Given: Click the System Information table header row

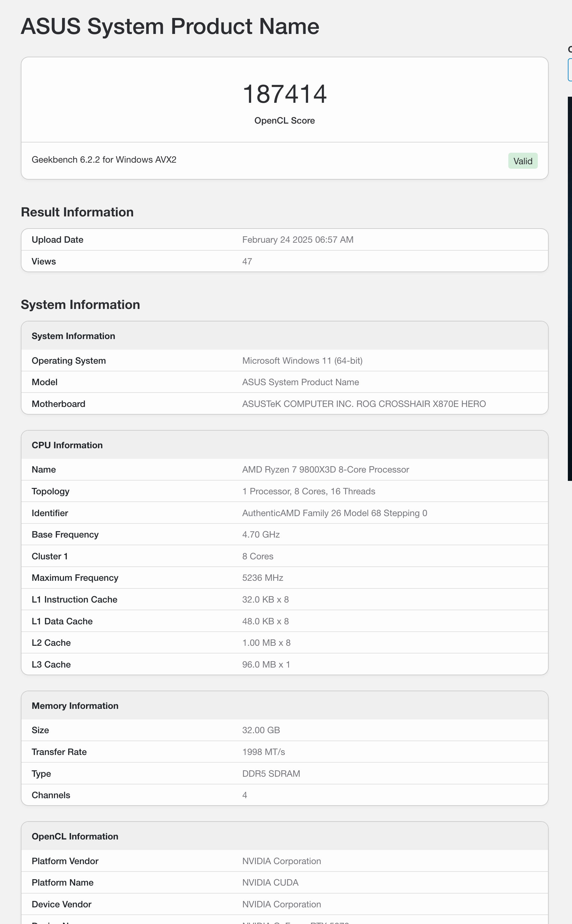Looking at the screenshot, I should [284, 336].
